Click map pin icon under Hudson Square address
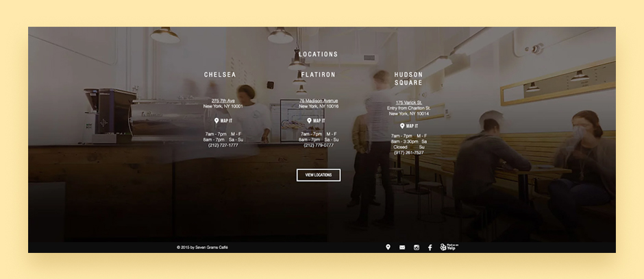The width and height of the screenshot is (644, 279). coord(402,126)
